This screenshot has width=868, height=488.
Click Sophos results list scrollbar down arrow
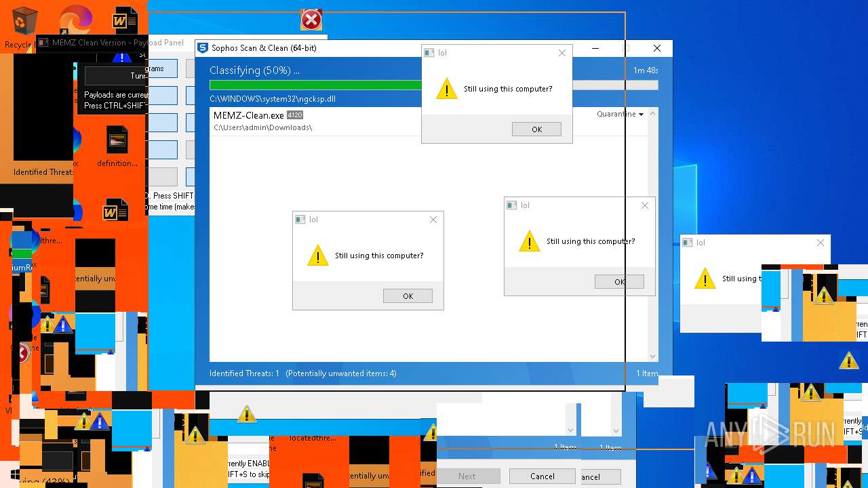tap(652, 357)
